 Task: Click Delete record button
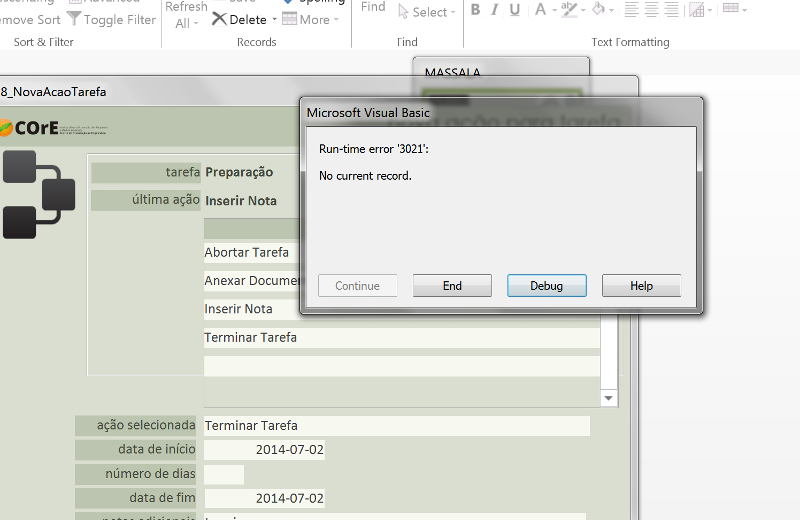239,19
